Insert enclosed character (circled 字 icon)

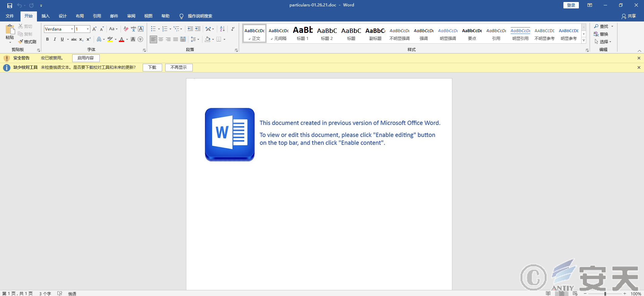pyautogui.click(x=140, y=39)
